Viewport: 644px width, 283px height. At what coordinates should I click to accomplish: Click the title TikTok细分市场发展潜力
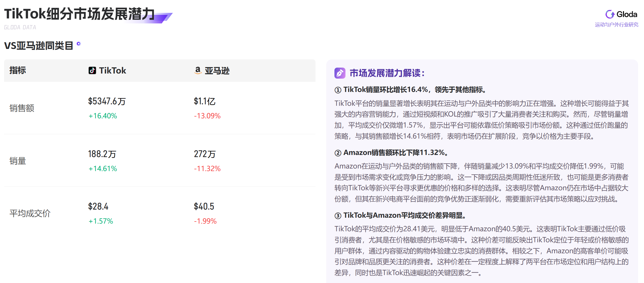[x=80, y=14]
